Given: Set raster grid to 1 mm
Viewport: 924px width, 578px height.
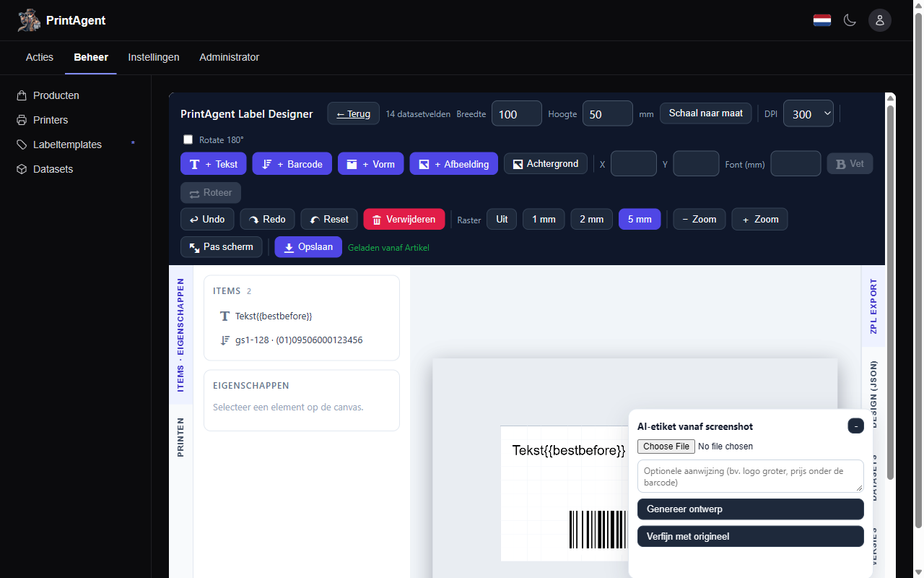Looking at the screenshot, I should [x=544, y=219].
